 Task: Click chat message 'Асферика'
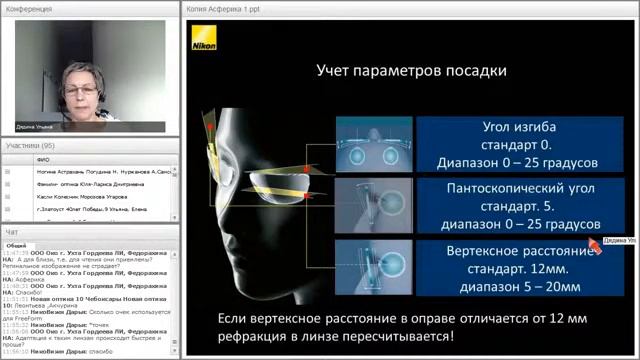(x=85, y=276)
